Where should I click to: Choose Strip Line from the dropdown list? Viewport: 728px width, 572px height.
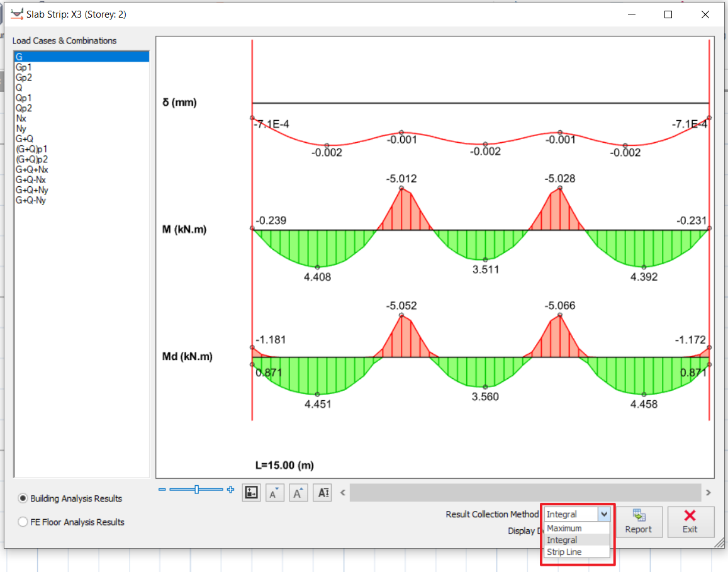[564, 552]
